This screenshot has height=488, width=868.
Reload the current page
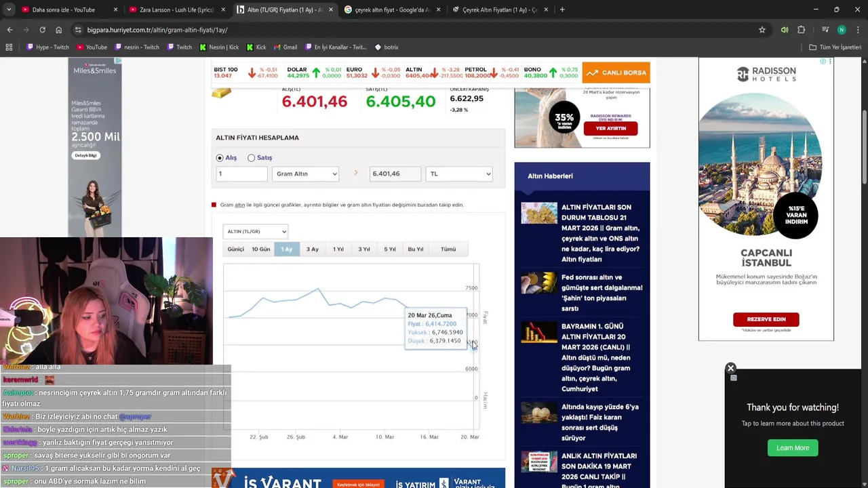[x=42, y=30]
